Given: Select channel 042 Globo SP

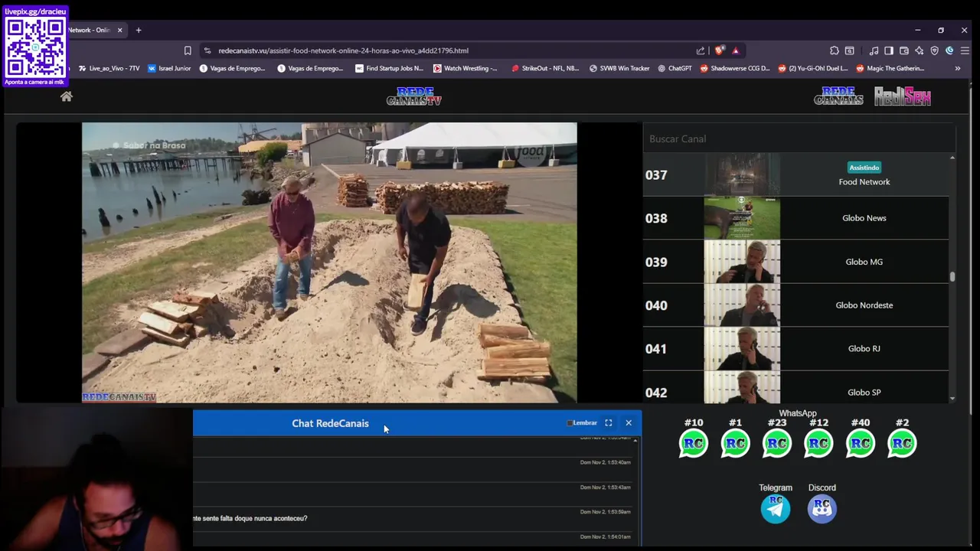Looking at the screenshot, I should click(x=795, y=389).
